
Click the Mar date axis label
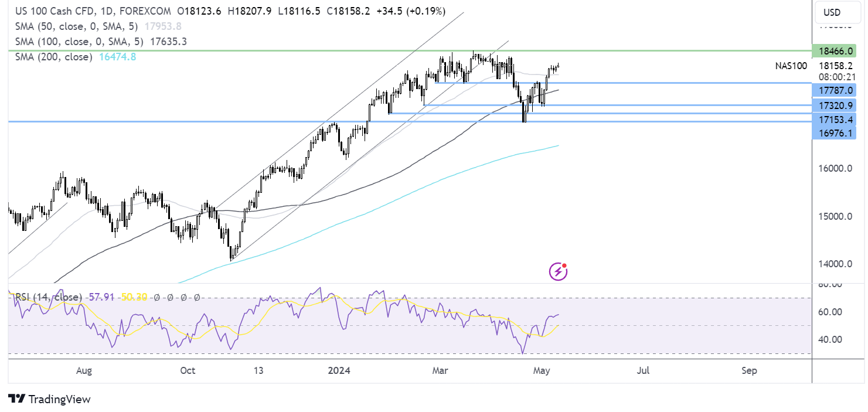(x=440, y=370)
